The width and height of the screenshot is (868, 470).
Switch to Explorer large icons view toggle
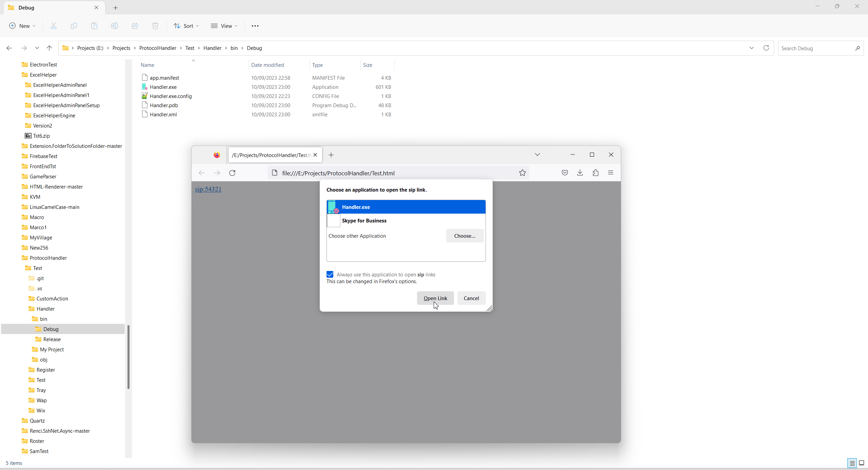click(x=861, y=463)
